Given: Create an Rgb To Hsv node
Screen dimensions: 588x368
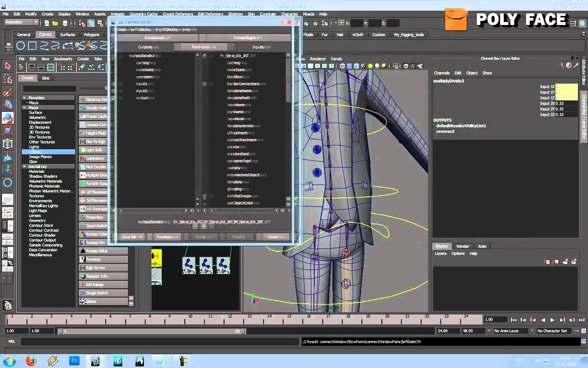Looking at the screenshot, I should coord(104,268).
